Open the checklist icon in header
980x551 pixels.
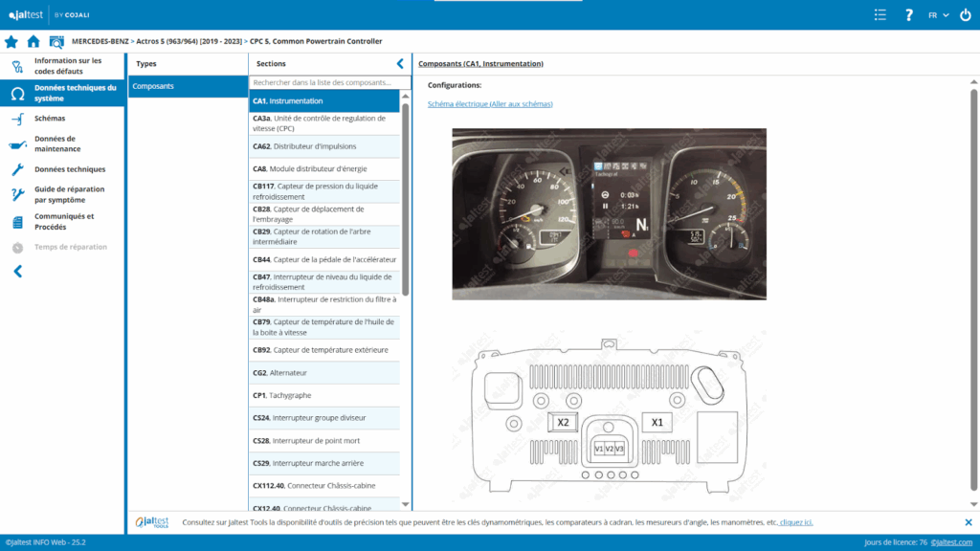pos(880,14)
